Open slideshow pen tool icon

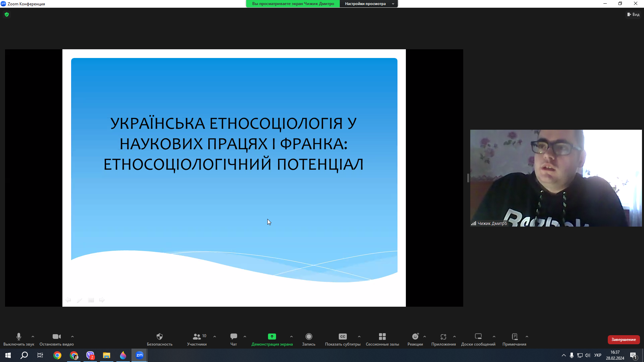[79, 300]
